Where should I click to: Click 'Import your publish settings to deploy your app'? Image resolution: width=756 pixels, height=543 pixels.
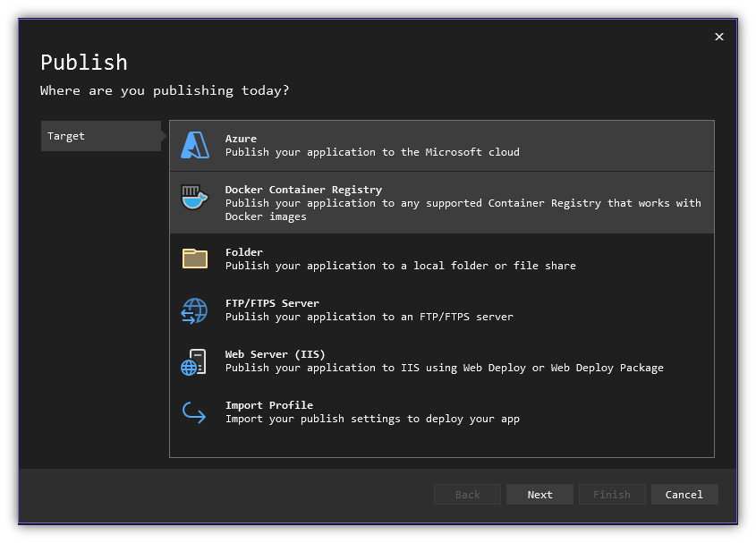(372, 419)
